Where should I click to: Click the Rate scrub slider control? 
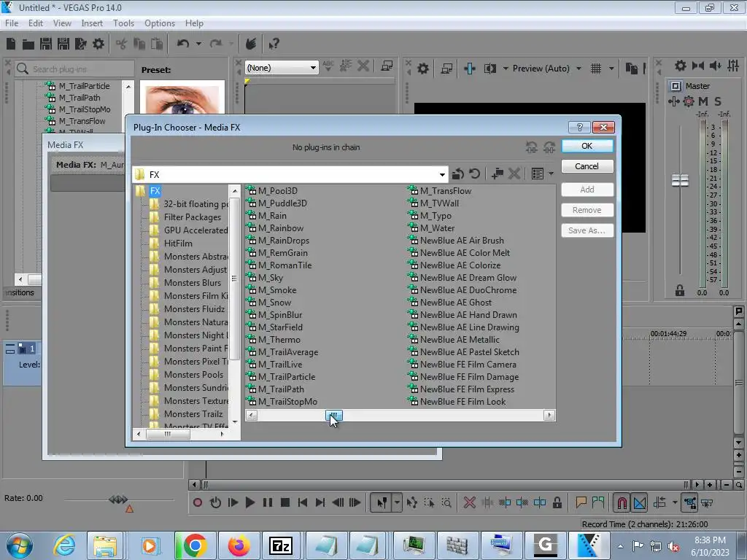tap(119, 499)
